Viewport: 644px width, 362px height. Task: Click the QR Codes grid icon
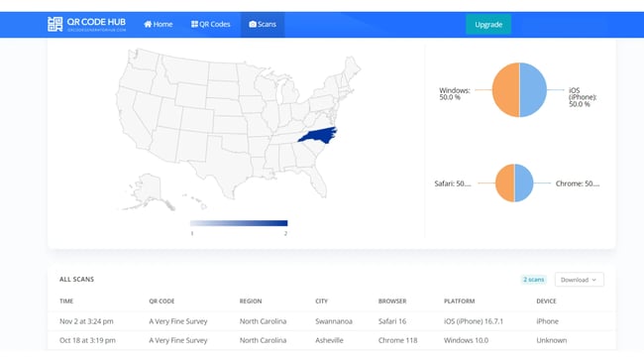(194, 24)
